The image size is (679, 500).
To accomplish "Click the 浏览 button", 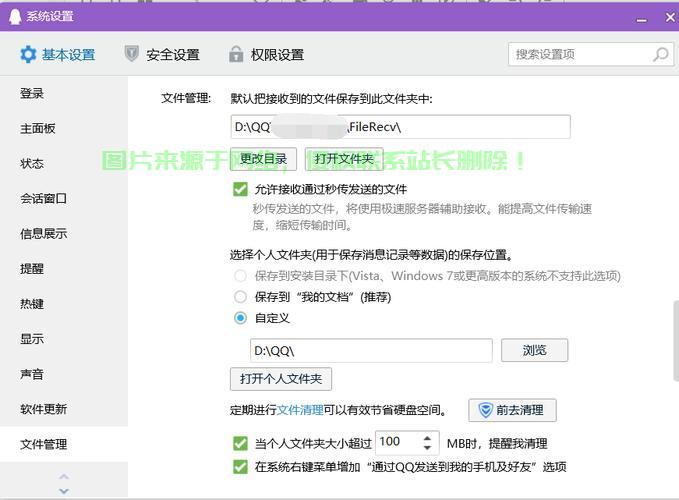I will [x=534, y=350].
